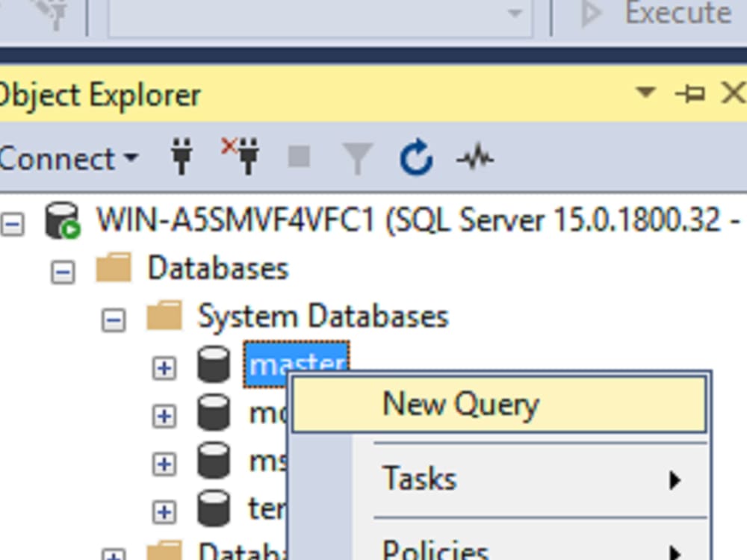Click the Object Explorer panel title
The height and width of the screenshot is (560, 747).
(x=100, y=96)
